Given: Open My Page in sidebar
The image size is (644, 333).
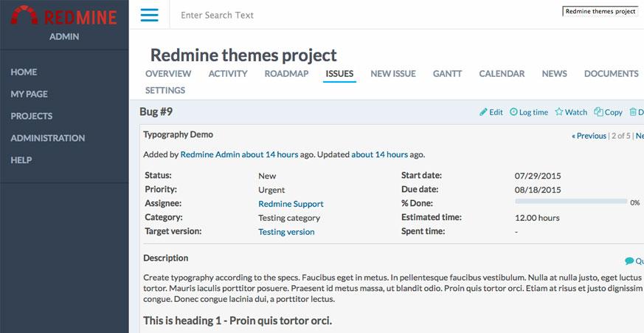Looking at the screenshot, I should pyautogui.click(x=30, y=95).
